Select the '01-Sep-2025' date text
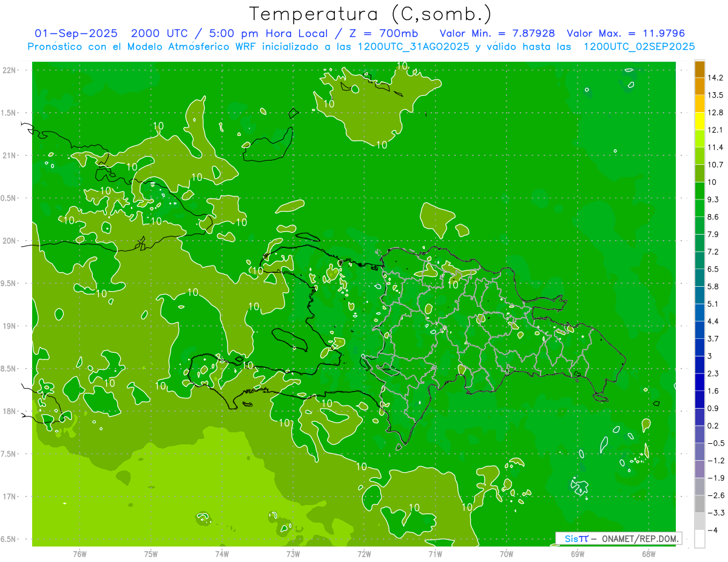 [x=76, y=33]
